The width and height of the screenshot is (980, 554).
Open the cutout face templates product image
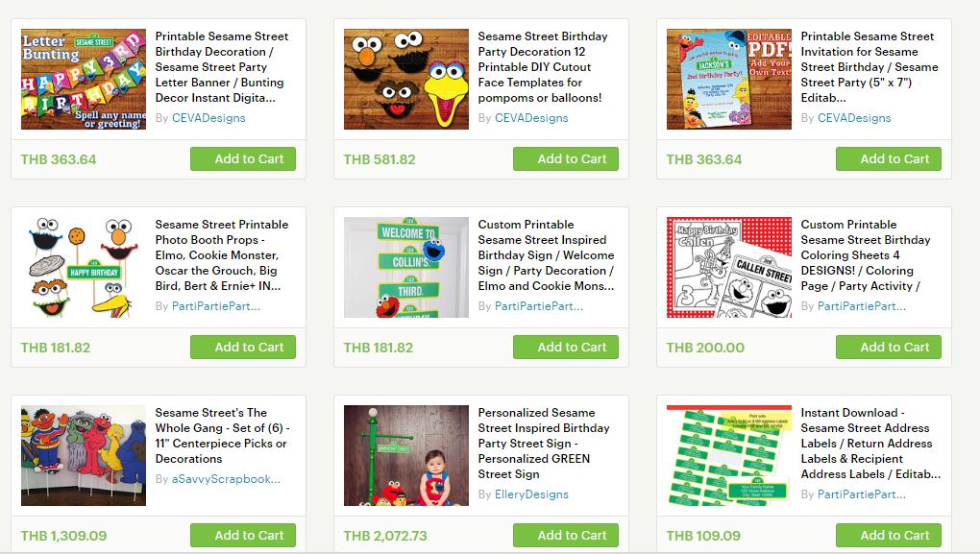pyautogui.click(x=406, y=80)
